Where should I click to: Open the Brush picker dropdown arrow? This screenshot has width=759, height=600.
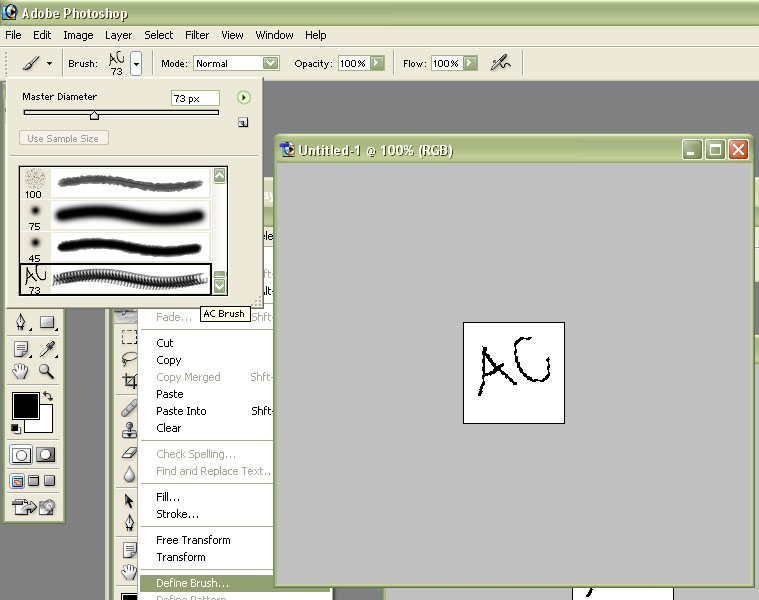(x=137, y=63)
